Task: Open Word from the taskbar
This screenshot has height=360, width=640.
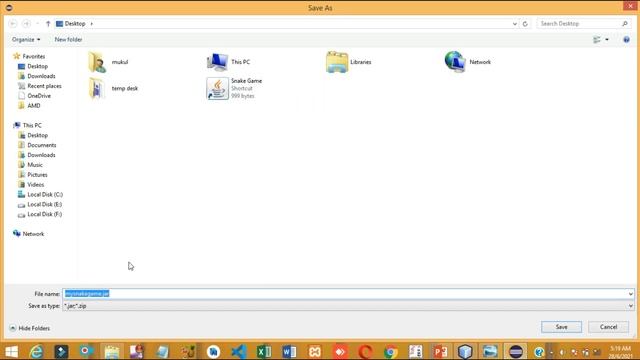Action: pos(289,351)
